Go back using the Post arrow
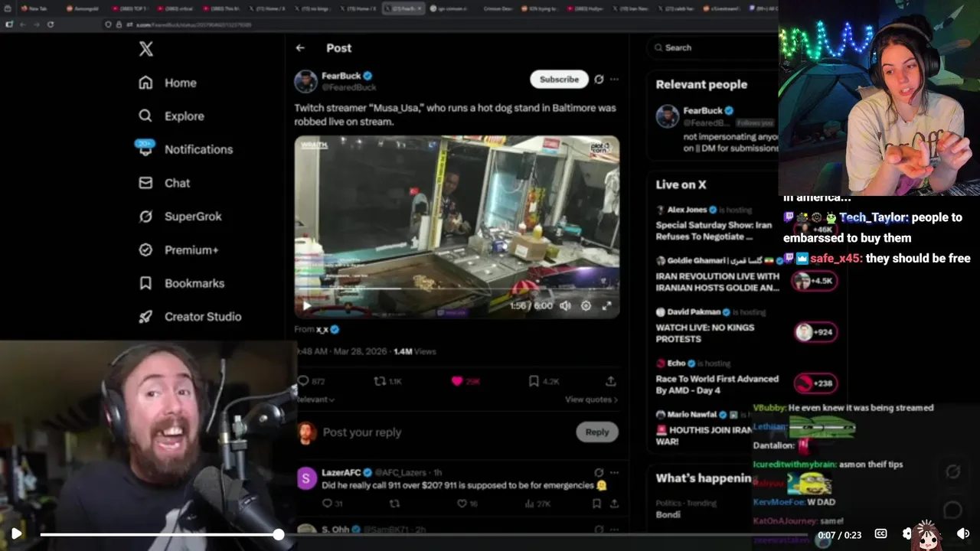The width and height of the screenshot is (980, 551). click(x=300, y=47)
